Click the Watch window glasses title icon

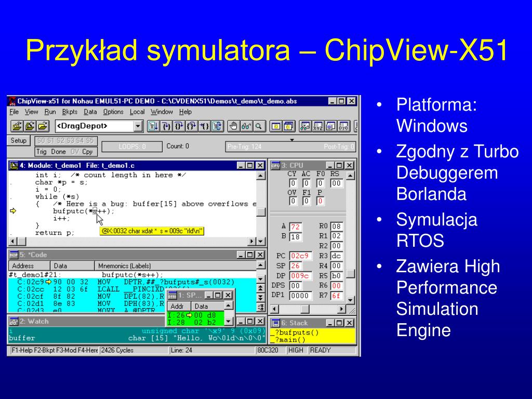pos(14,321)
